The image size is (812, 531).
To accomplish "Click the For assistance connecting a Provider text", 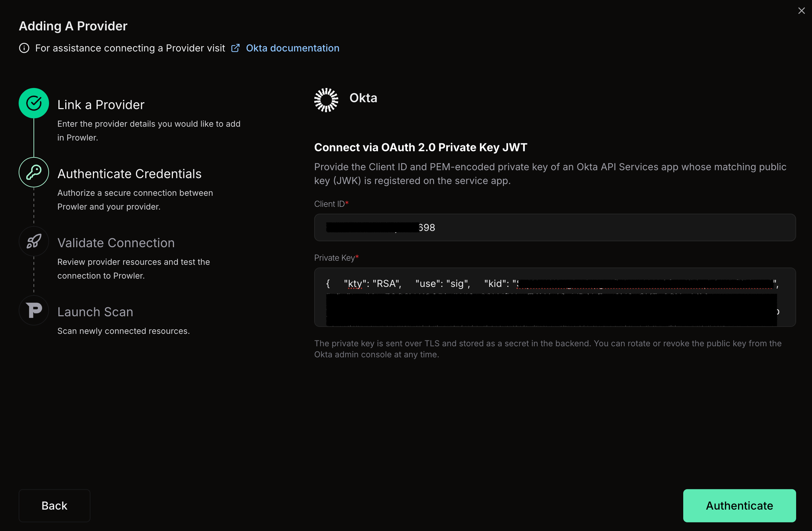I will coord(130,48).
